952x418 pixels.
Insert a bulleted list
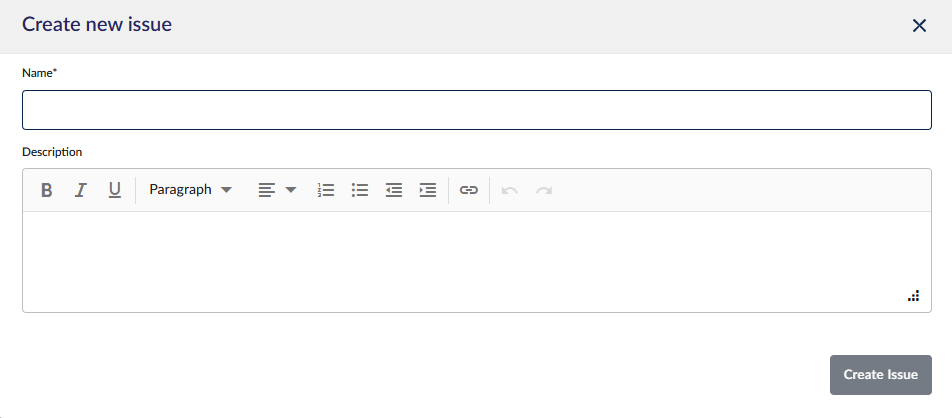coord(360,190)
